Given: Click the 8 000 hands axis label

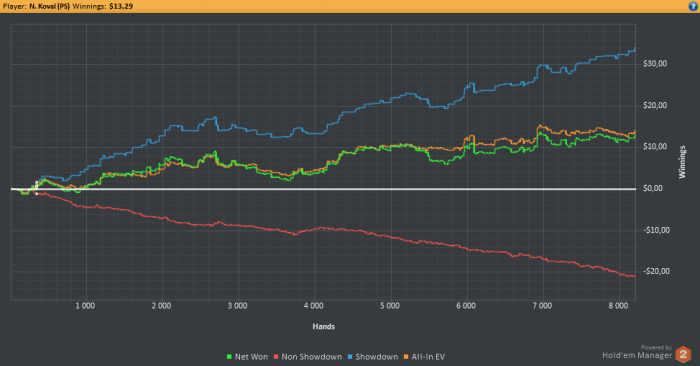Looking at the screenshot, I should coord(618,306).
